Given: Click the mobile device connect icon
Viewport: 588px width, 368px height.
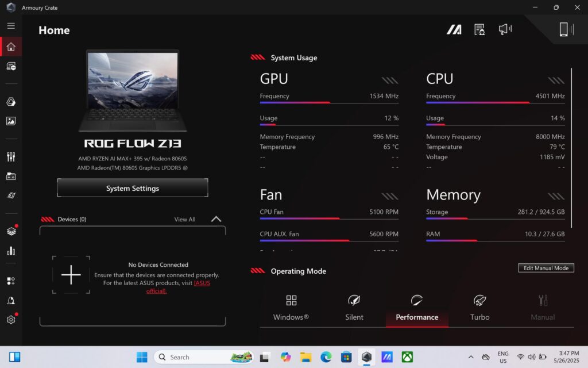Looking at the screenshot, I should point(566,29).
